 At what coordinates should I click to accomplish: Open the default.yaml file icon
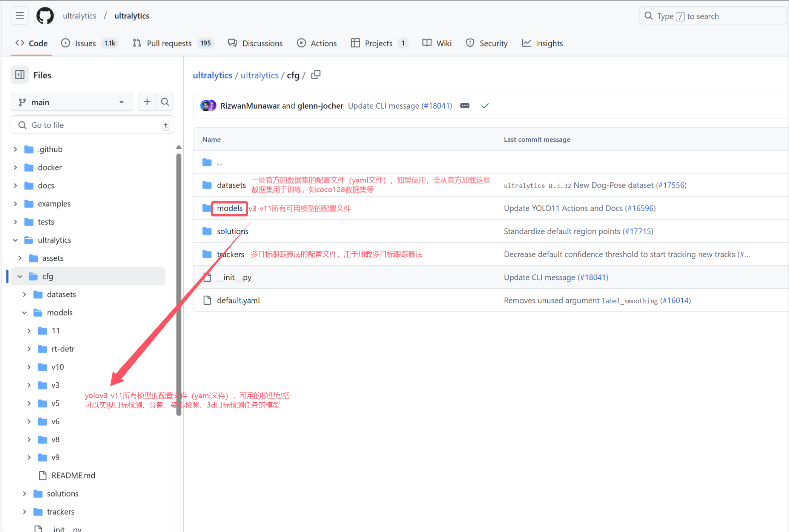207,300
